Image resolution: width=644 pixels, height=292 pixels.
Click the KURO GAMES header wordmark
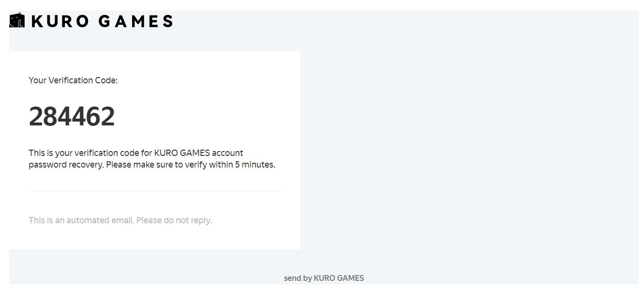pos(102,21)
